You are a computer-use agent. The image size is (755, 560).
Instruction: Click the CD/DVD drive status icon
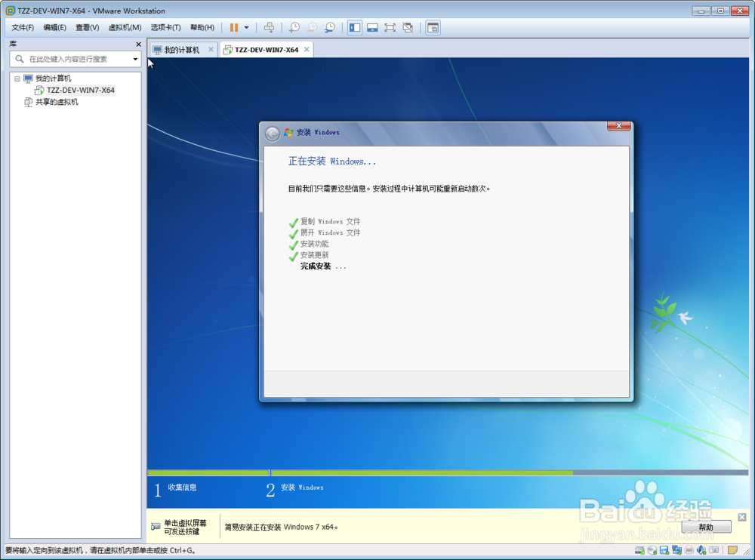coord(652,550)
